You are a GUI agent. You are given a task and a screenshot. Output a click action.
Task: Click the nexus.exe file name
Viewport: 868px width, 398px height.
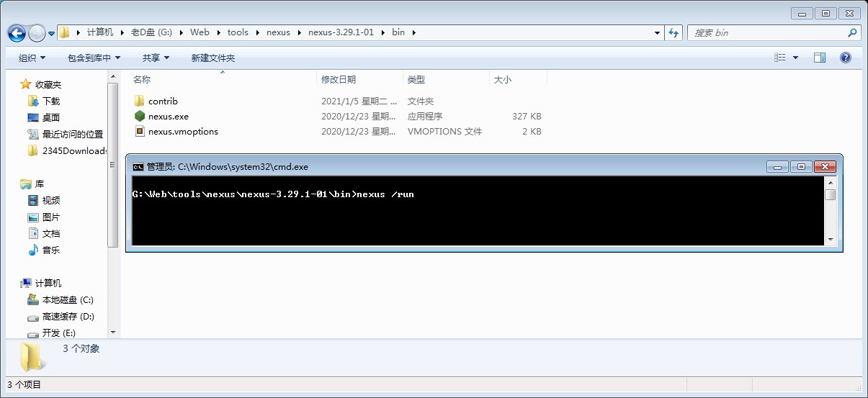[169, 116]
